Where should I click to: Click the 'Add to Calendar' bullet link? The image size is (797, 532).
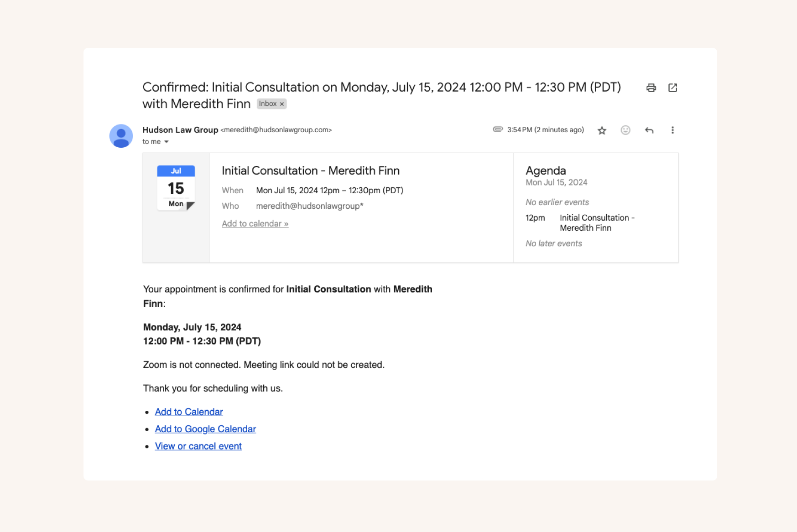click(x=189, y=412)
